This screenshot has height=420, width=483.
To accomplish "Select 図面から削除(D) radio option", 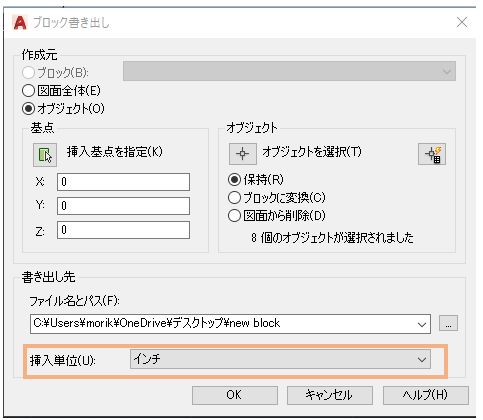I will (234, 216).
